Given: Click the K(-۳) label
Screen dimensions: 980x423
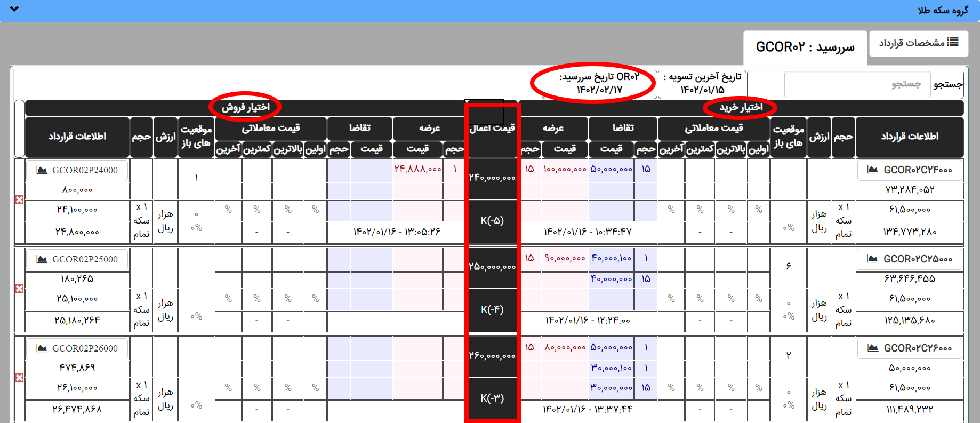Looking at the screenshot, I should pos(492,398).
